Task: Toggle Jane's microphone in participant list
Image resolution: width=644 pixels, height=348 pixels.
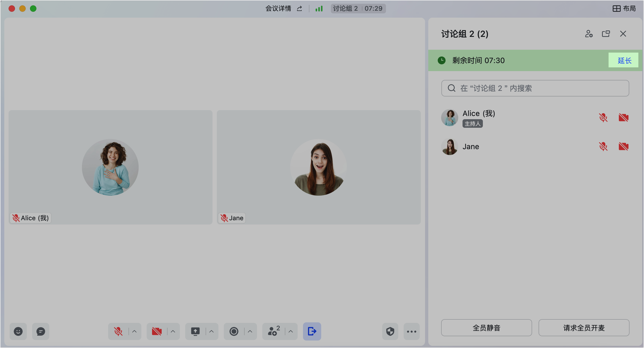Action: [x=603, y=146]
